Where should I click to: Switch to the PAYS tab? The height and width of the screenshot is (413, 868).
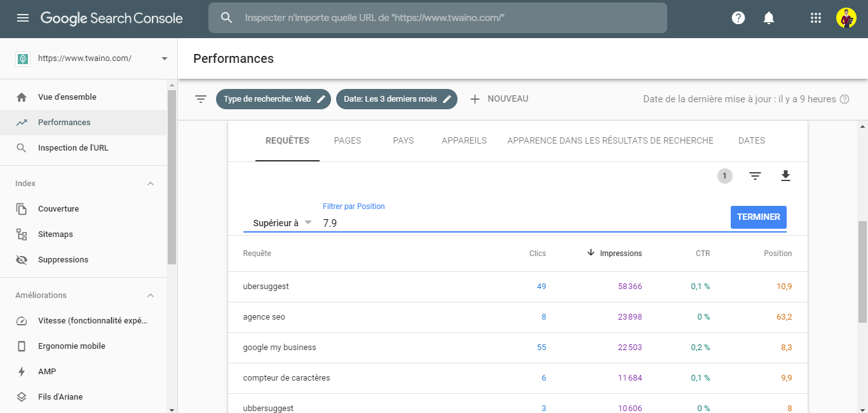click(403, 140)
